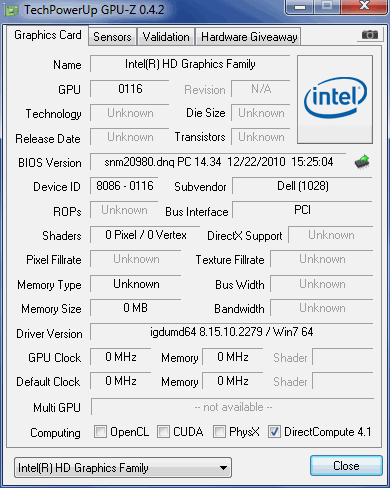The width and height of the screenshot is (390, 488).
Task: Click the BIOS Version text field
Action: click(x=218, y=162)
